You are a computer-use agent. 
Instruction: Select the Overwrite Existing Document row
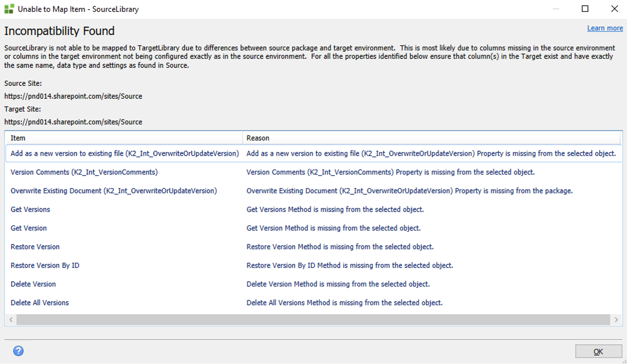pos(114,191)
